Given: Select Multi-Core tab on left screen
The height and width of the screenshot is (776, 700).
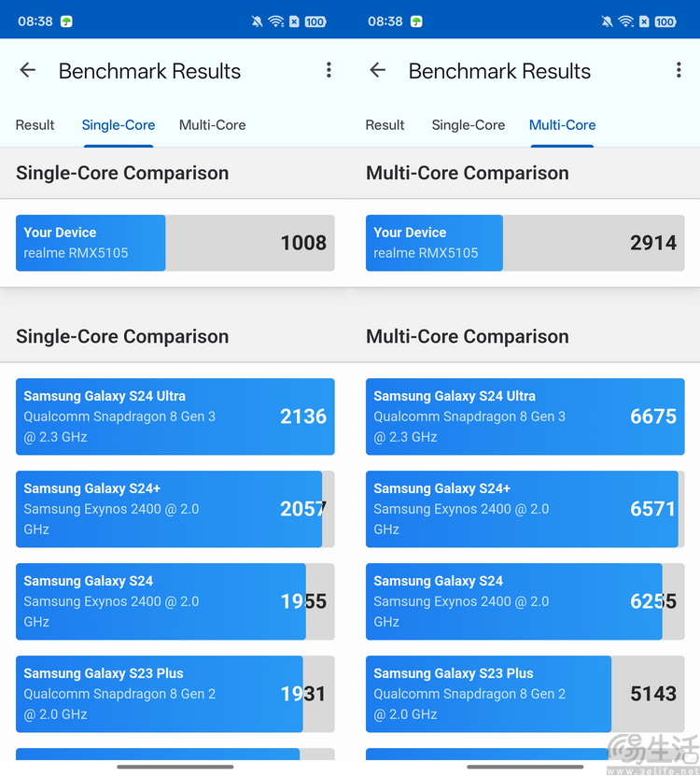Looking at the screenshot, I should 213,125.
